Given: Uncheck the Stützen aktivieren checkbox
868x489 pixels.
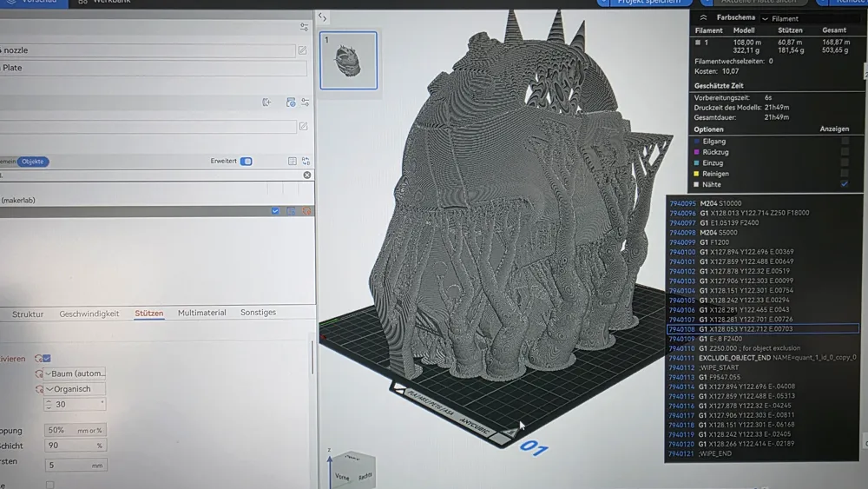Looking at the screenshot, I should coord(47,359).
